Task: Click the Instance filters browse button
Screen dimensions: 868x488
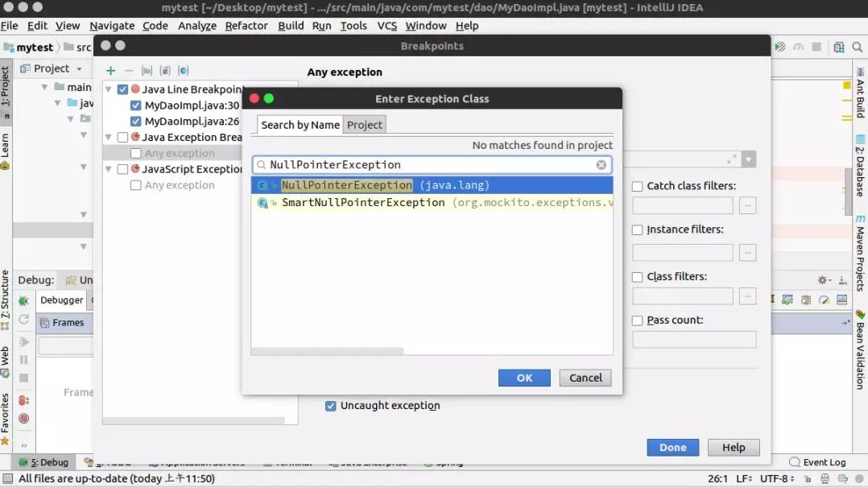Action: point(748,253)
